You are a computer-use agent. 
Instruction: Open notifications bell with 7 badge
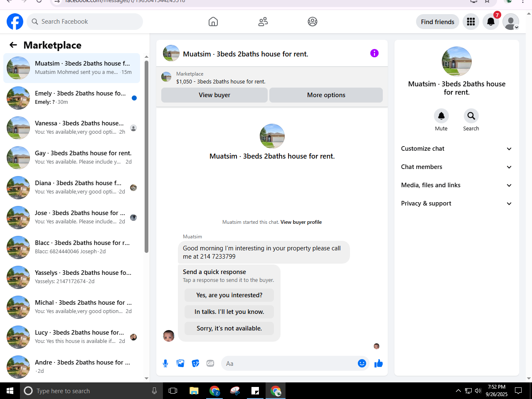pyautogui.click(x=491, y=22)
